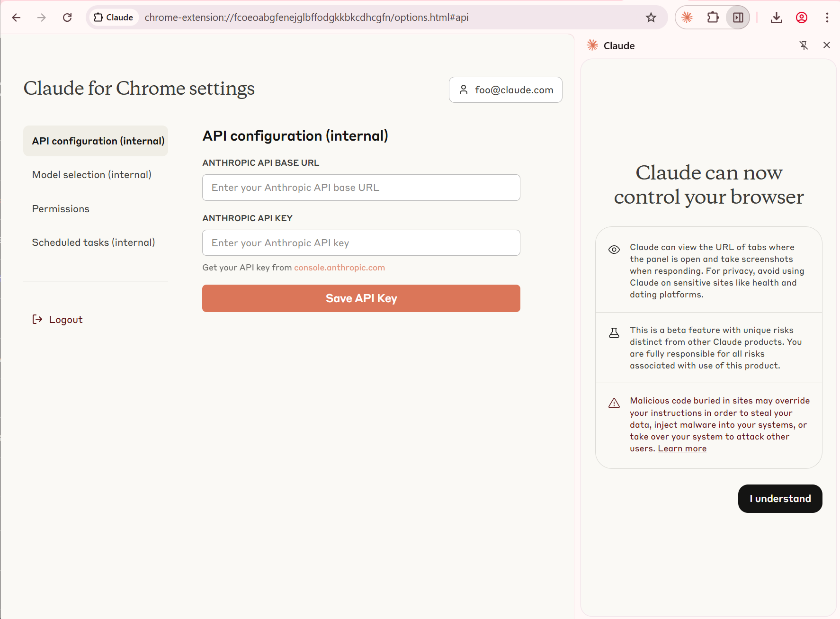Screen dimensions: 840x619
Task: Close the Claude side panel
Action: pos(827,45)
